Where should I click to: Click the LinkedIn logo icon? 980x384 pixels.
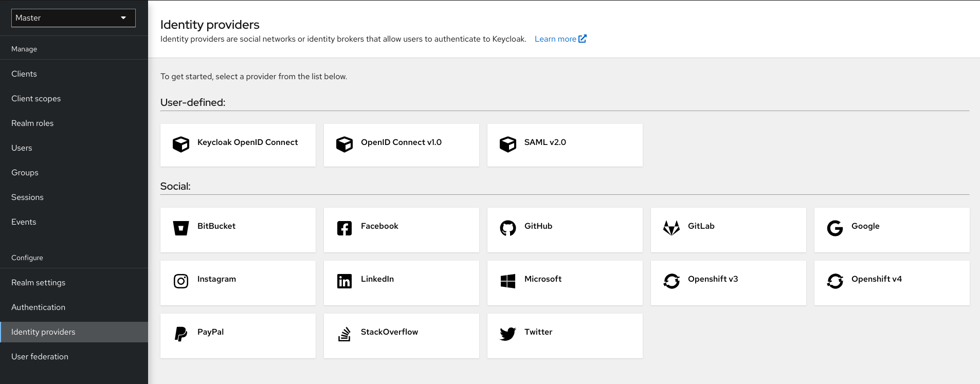pos(344,281)
